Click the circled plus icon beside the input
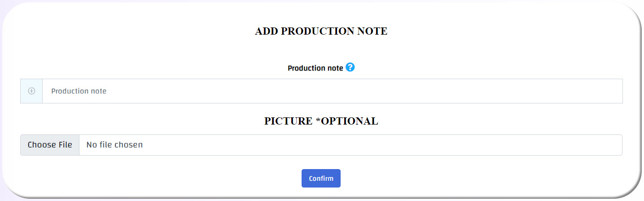644x201 pixels. pos(31,91)
